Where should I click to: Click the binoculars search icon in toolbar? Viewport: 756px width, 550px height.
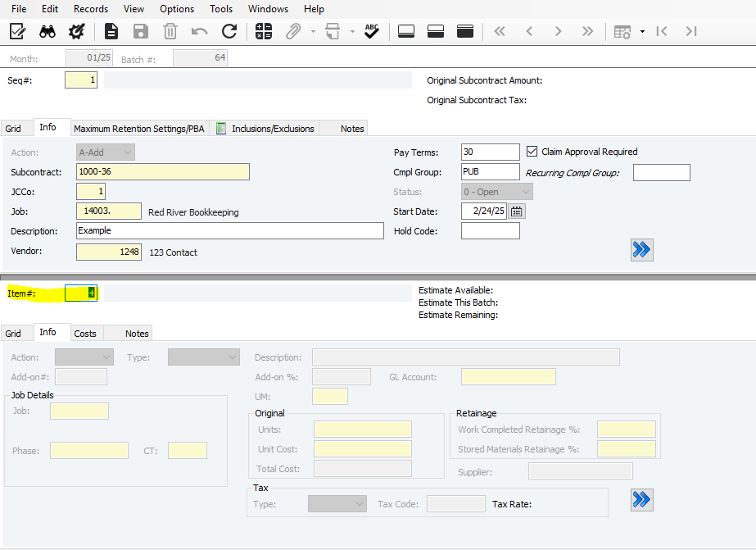pos(48,32)
